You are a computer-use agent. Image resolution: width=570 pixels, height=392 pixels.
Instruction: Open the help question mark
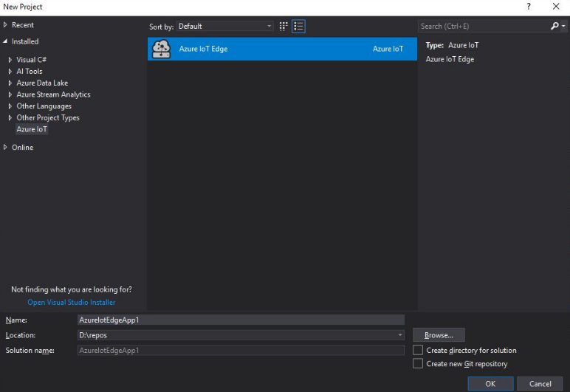click(528, 6)
